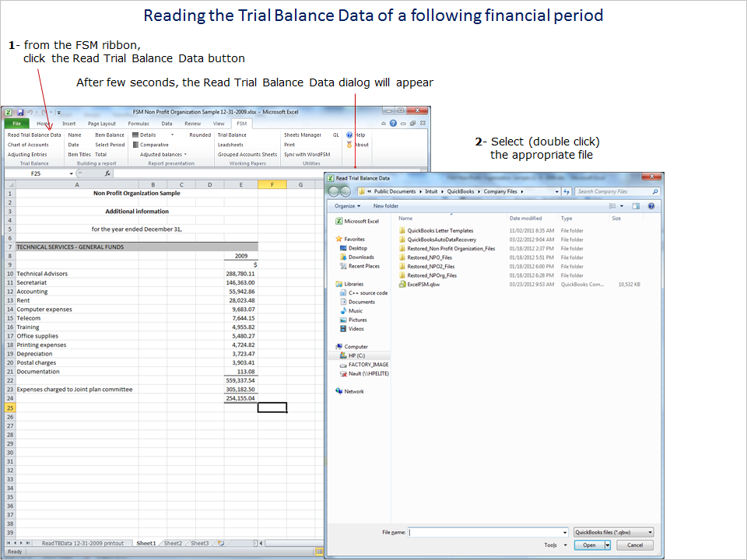The width and height of the screenshot is (747, 560).
Task: Click the Back button in file dialog
Action: [334, 191]
